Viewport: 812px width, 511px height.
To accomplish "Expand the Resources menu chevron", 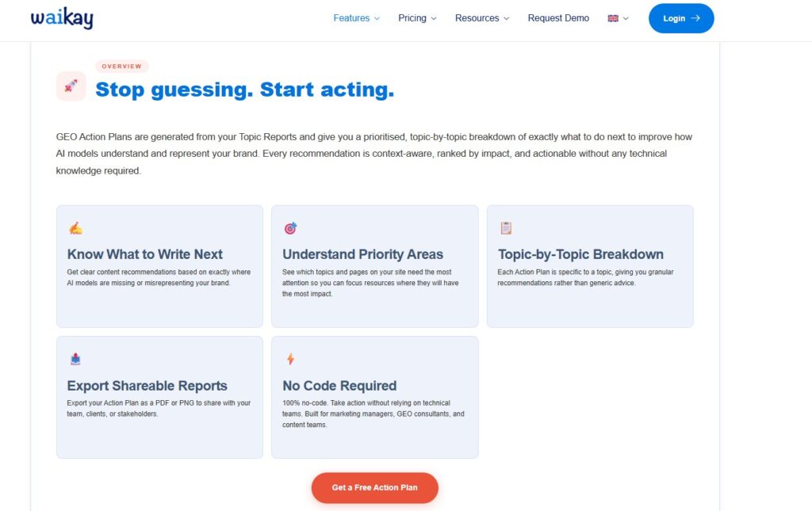I will click(507, 19).
